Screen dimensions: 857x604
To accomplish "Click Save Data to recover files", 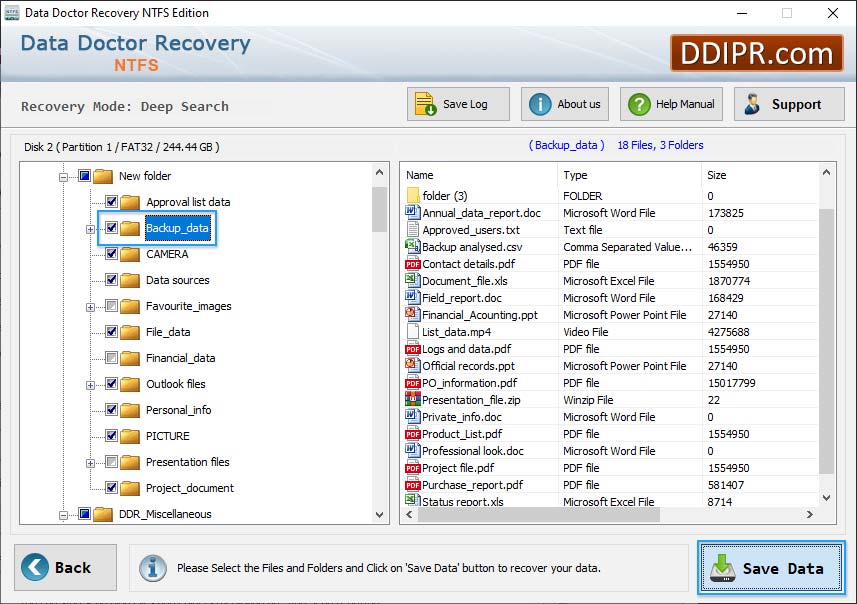I will (x=771, y=568).
